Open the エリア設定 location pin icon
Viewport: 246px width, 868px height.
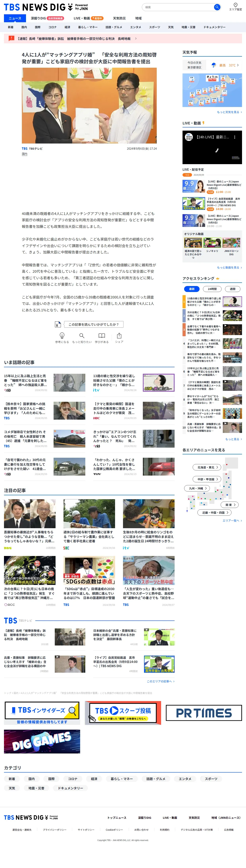click(235, 5)
